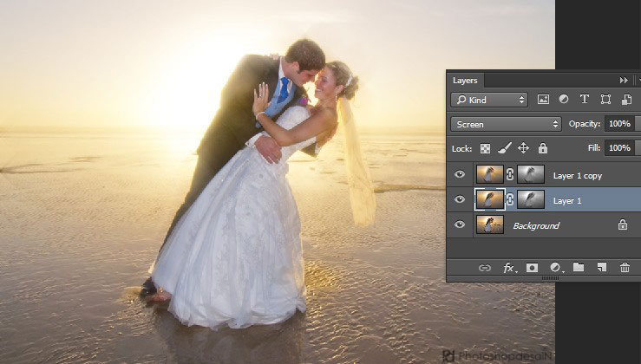Viewport: 641px width, 364px height.
Task: Create new fill or adjustment layer
Action: (556, 268)
